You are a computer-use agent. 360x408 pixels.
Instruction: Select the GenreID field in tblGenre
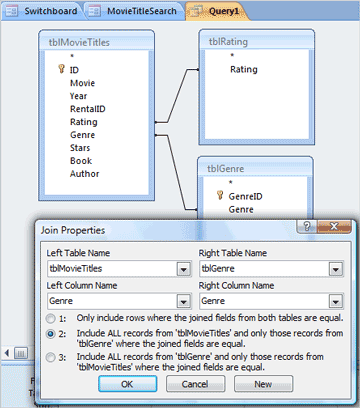(x=245, y=196)
